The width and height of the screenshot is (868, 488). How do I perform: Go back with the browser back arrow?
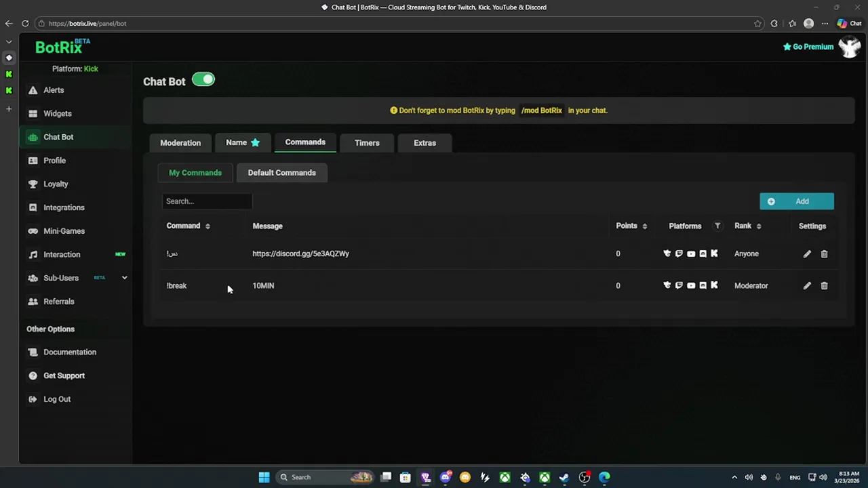[9, 23]
